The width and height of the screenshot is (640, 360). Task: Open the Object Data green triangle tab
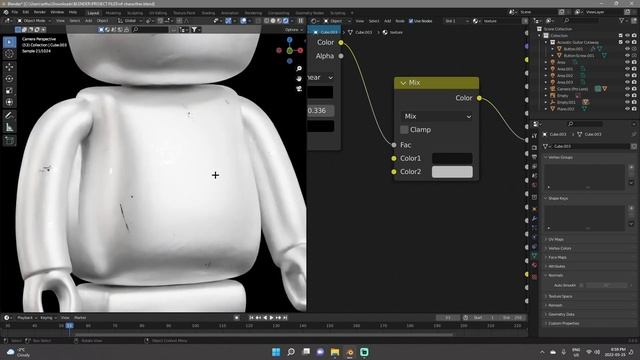534,256
